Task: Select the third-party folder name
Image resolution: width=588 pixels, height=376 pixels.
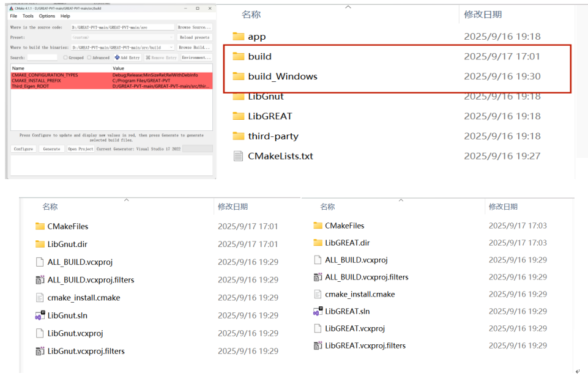Action: point(274,136)
